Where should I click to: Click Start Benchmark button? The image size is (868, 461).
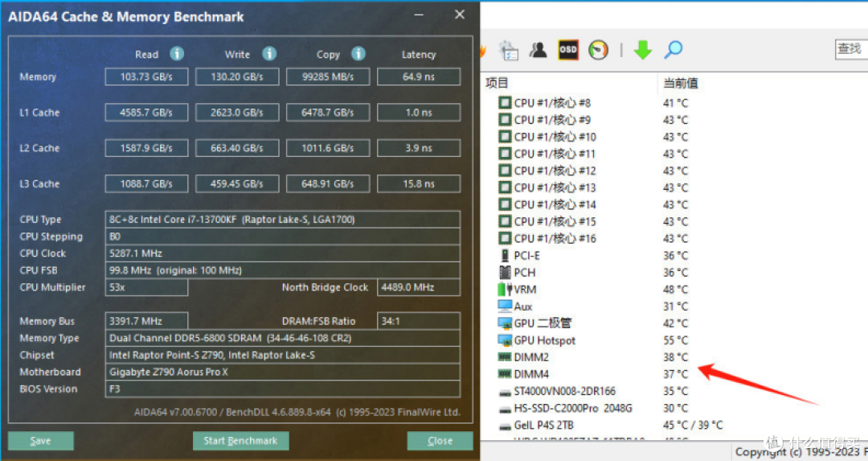(240, 441)
